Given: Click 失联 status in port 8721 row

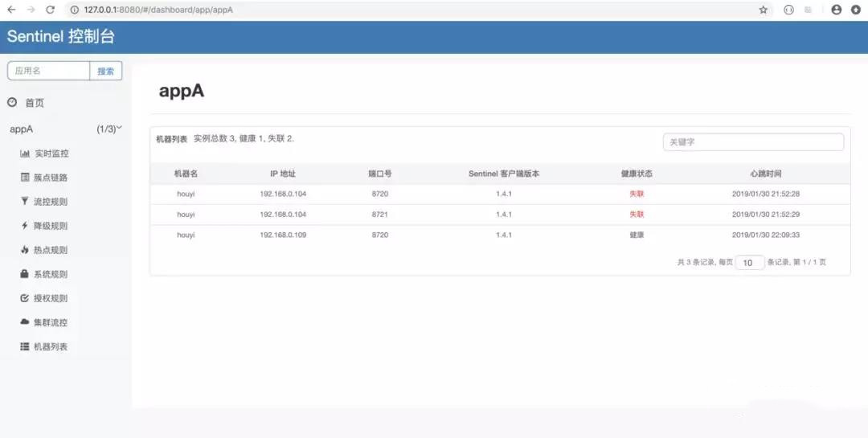Looking at the screenshot, I should (x=637, y=215).
